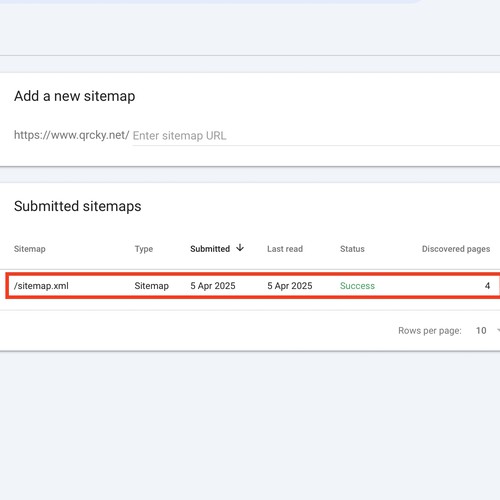Click the https://www.qrcky.net/ URL prefix text
This screenshot has width=500, height=500.
[x=72, y=135]
